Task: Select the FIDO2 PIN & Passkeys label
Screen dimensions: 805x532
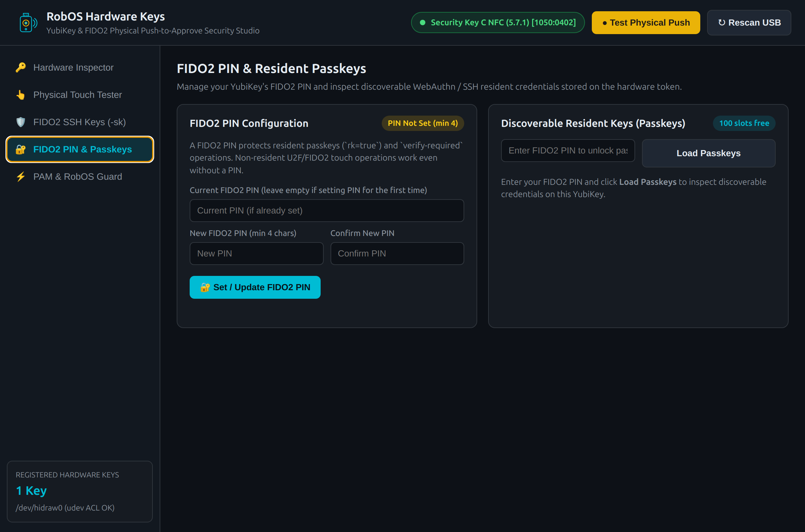Action: 83,149
